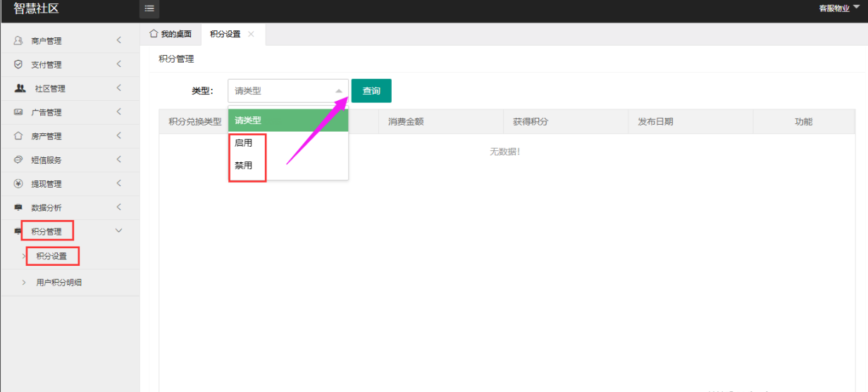The image size is (868, 392).
Task: Click the 提现管理 yen coin icon
Action: point(18,184)
